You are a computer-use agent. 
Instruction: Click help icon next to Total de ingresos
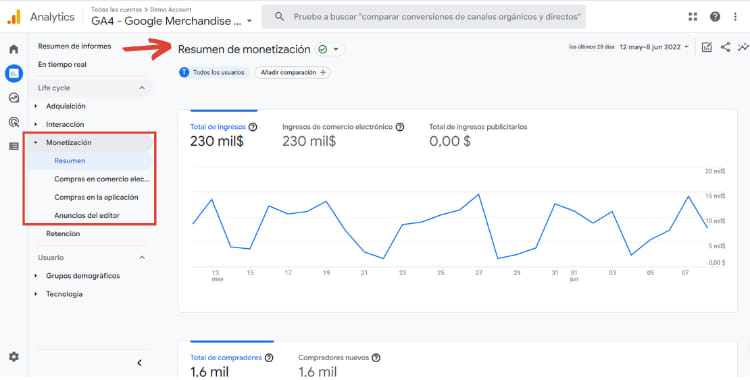[253, 127]
